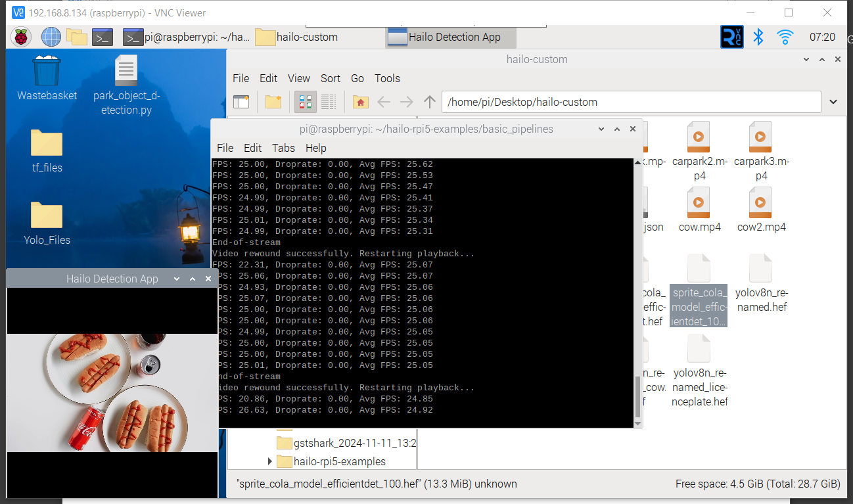Open the Wi-Fi network tray icon
This screenshot has height=504, width=853.
click(785, 37)
